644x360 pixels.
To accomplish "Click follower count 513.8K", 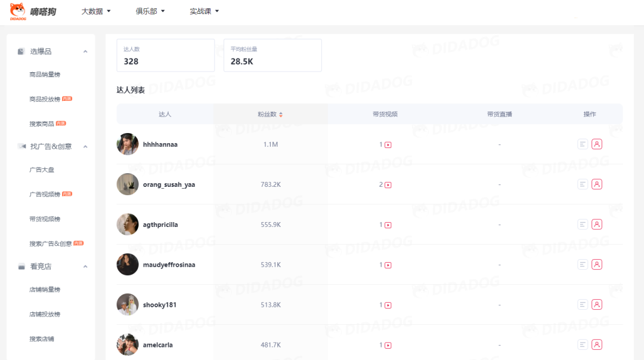I will coord(271,305).
